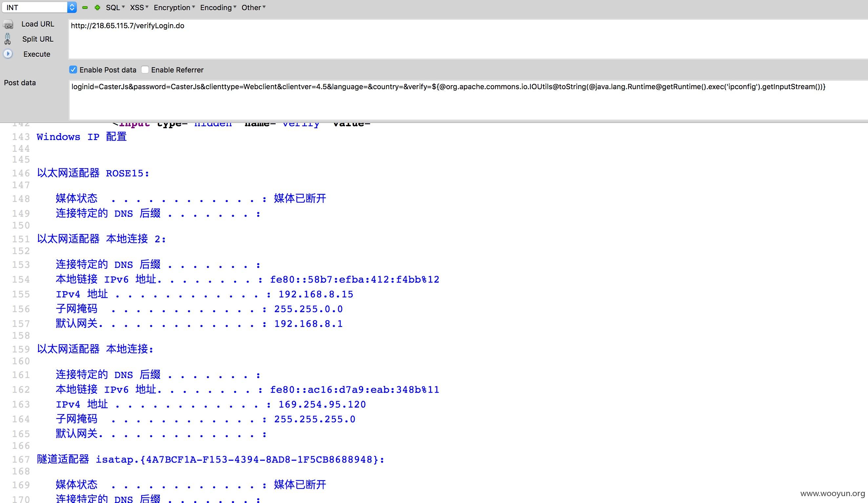868x503 pixels.
Task: Check Enable Referrer checkbox
Action: click(145, 70)
